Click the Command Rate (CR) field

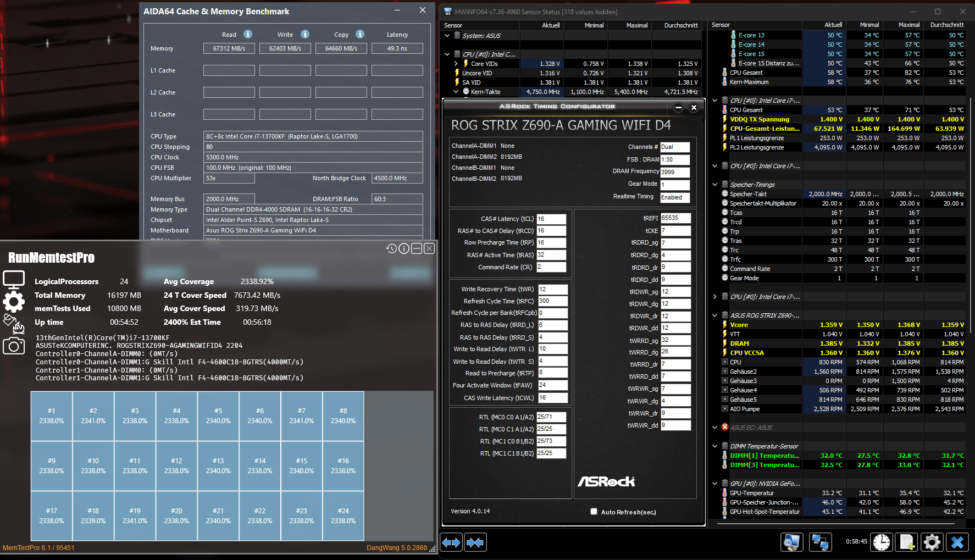tap(551, 267)
